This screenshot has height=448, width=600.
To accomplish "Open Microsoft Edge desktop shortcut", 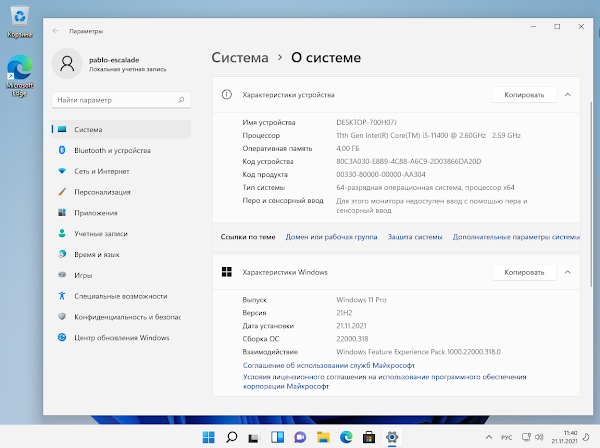I will pos(20,76).
